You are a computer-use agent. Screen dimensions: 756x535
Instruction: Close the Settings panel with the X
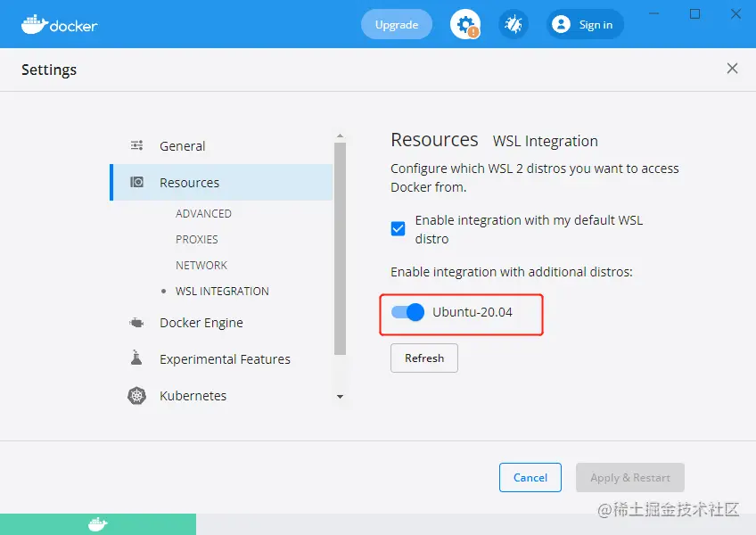733,69
